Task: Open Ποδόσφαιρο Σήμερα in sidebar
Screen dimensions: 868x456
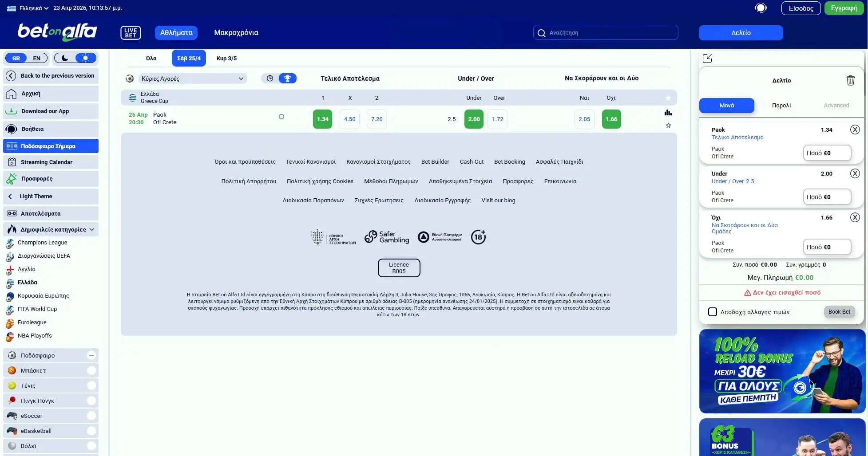Action: (51, 146)
